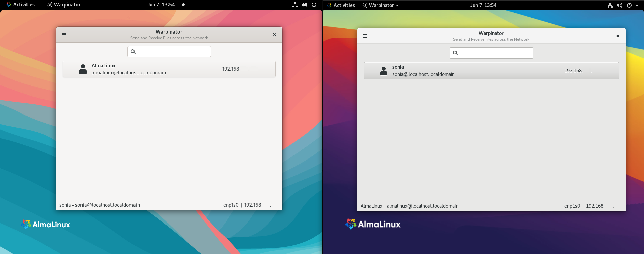Screen dimensions: 644x254
Task: Open hamburger menu in window listing AlmaLinux device
Action: click(x=64, y=35)
